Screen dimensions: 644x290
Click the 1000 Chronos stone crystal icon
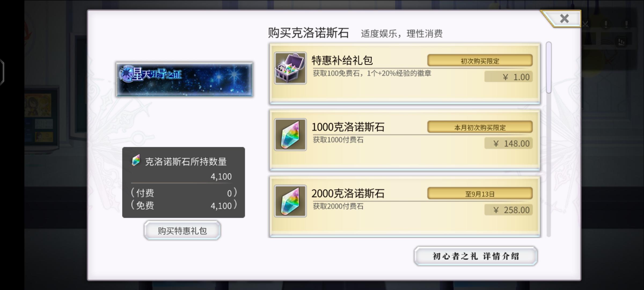coord(290,135)
